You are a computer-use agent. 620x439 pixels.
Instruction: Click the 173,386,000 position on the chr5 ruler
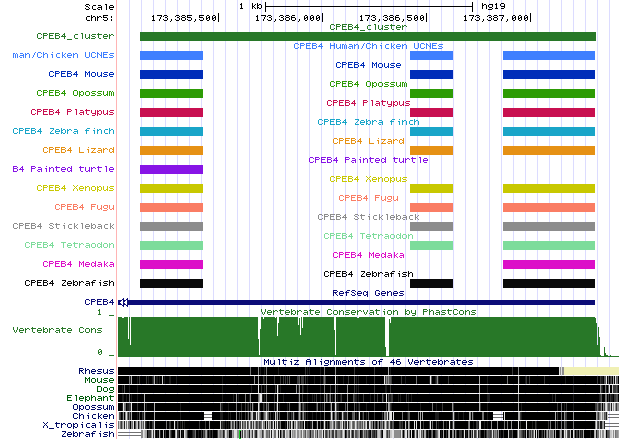point(289,18)
